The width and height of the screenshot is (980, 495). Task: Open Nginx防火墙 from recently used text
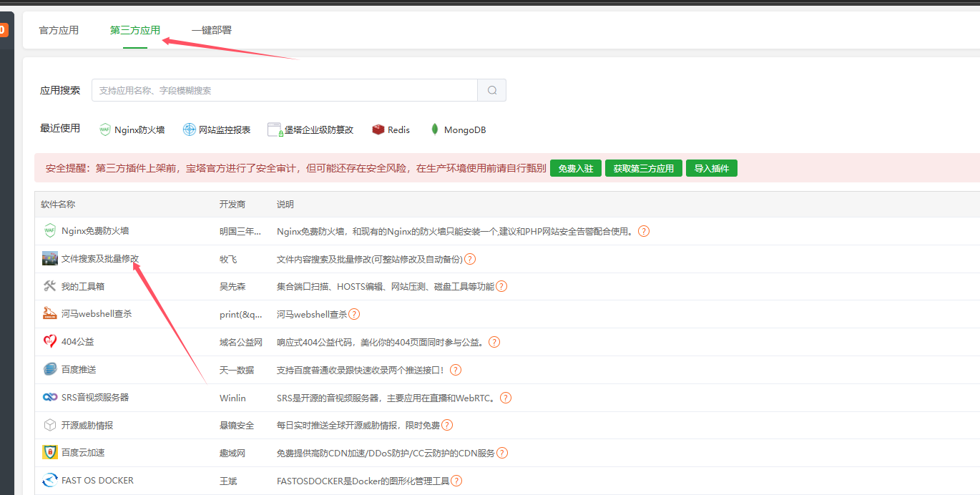click(140, 130)
